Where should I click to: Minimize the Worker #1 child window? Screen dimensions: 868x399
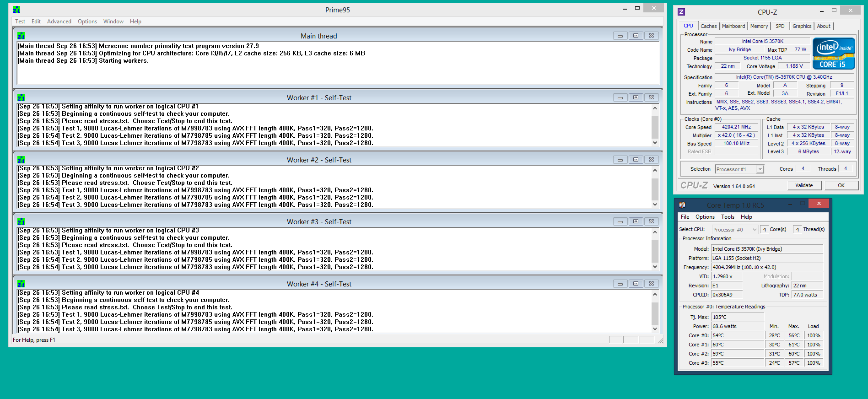click(620, 97)
